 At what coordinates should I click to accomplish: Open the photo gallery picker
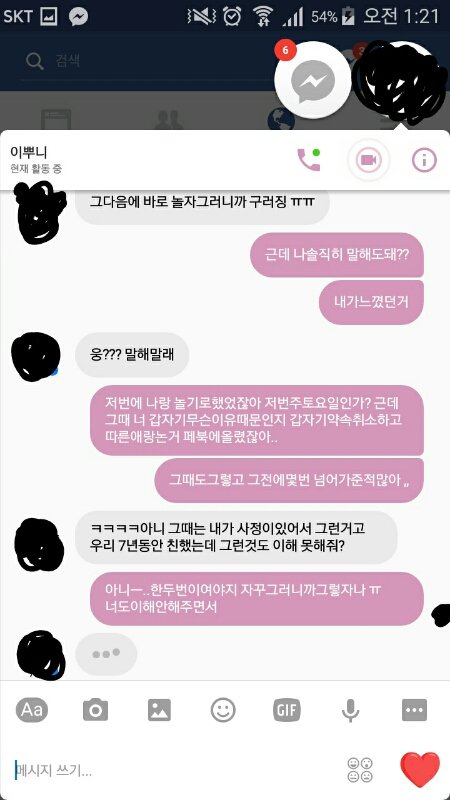[x=159, y=710]
